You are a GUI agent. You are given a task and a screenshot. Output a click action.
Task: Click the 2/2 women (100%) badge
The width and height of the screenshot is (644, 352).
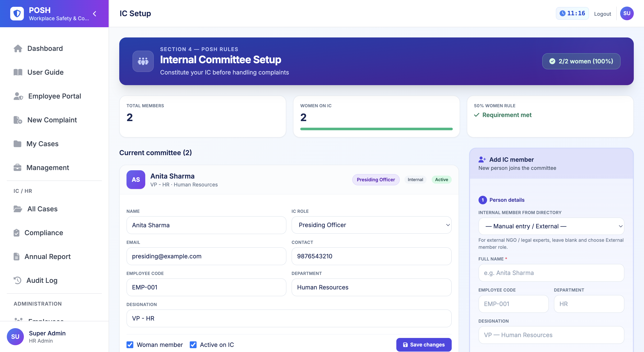[581, 61]
